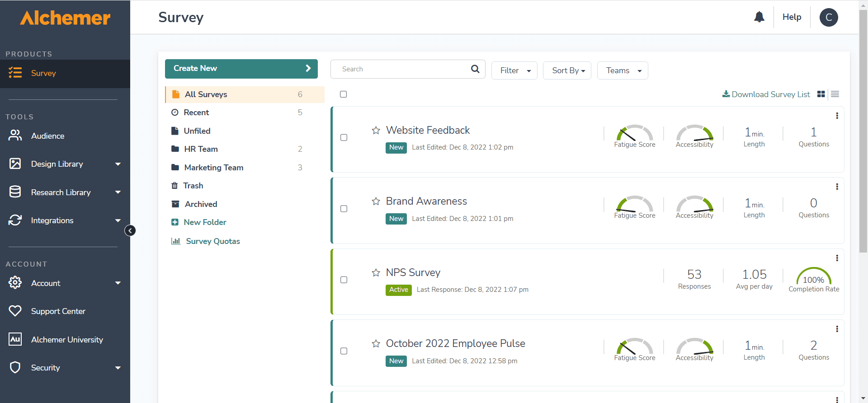Check the Website Feedback checkbox
The width and height of the screenshot is (868, 403).
click(344, 137)
